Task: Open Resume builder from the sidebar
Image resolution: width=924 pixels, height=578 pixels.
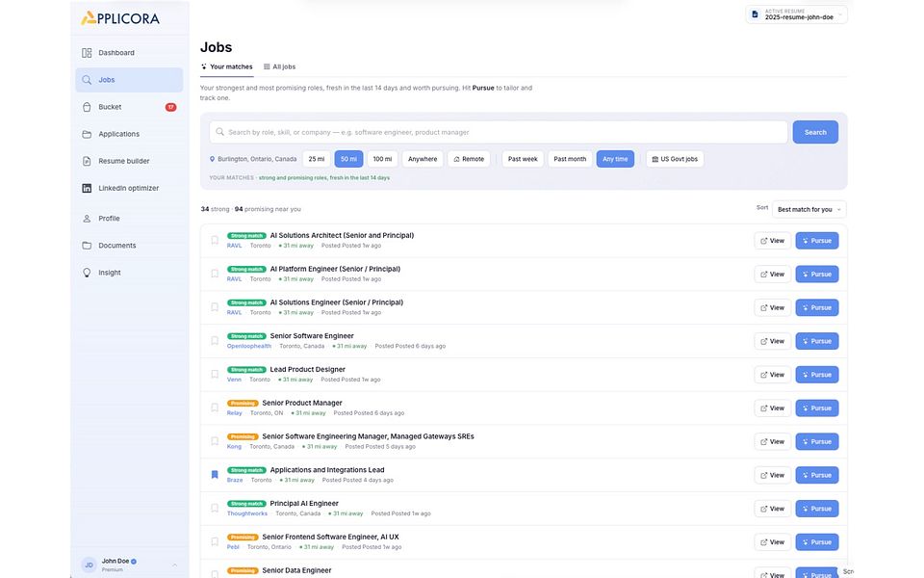Action: 129,161
